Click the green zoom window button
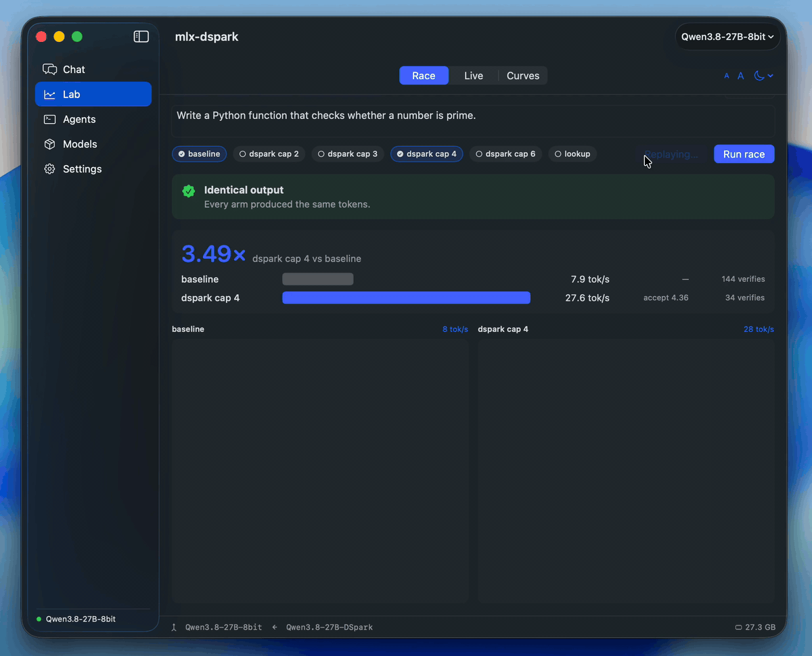 (77, 37)
